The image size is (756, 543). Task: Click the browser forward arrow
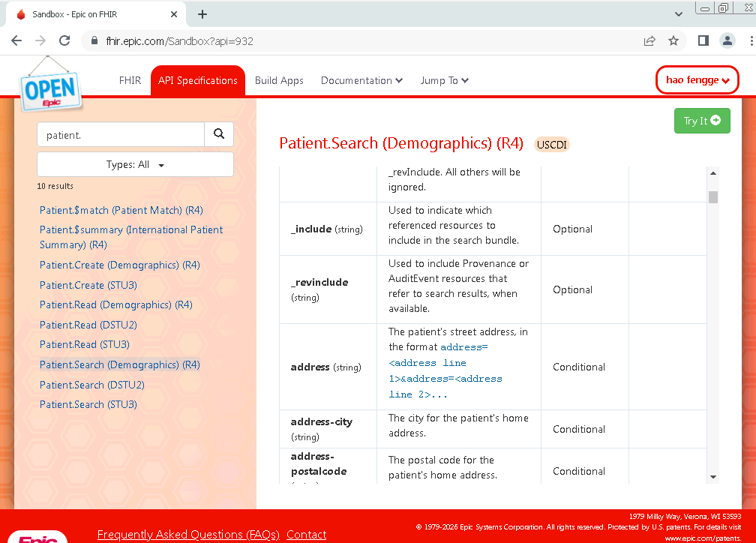point(40,41)
